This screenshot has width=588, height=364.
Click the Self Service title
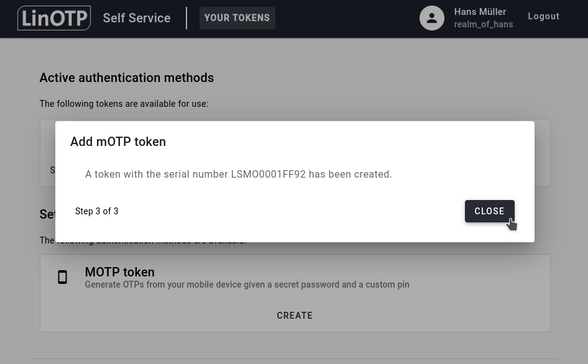tap(137, 18)
